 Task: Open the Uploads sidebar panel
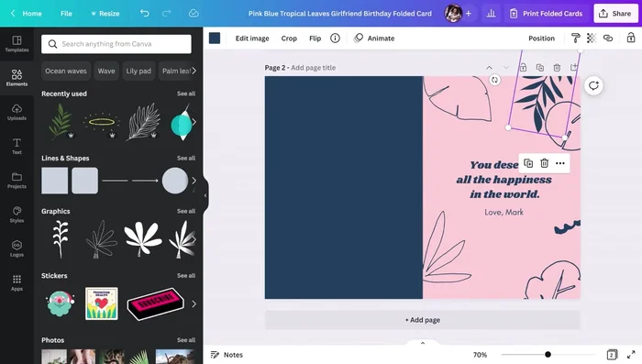tap(17, 112)
